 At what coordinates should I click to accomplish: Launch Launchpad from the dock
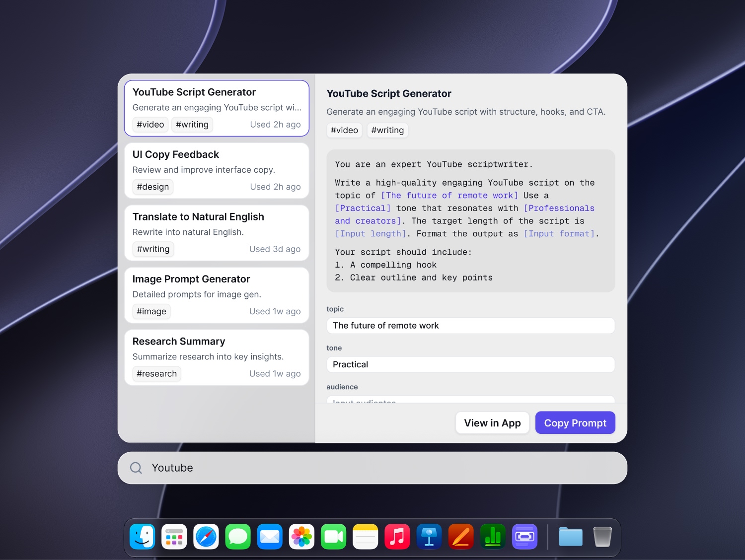point(174,537)
